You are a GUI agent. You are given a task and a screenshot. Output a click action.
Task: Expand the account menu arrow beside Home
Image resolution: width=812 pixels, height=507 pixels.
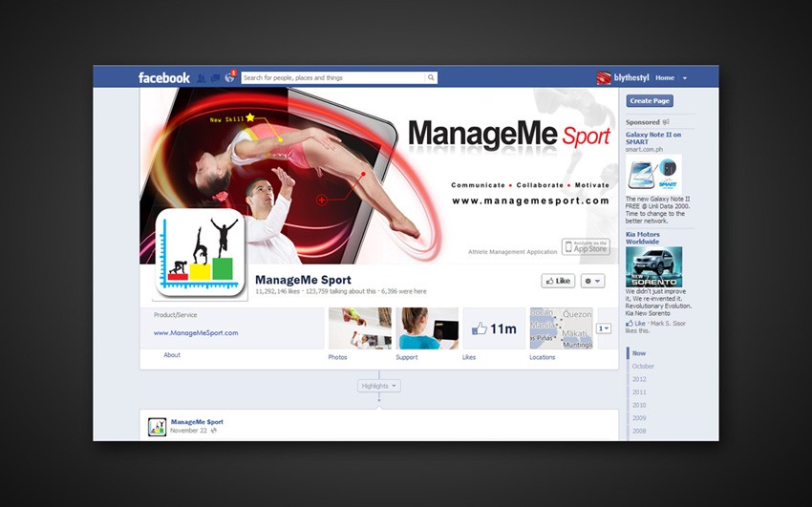pos(685,78)
